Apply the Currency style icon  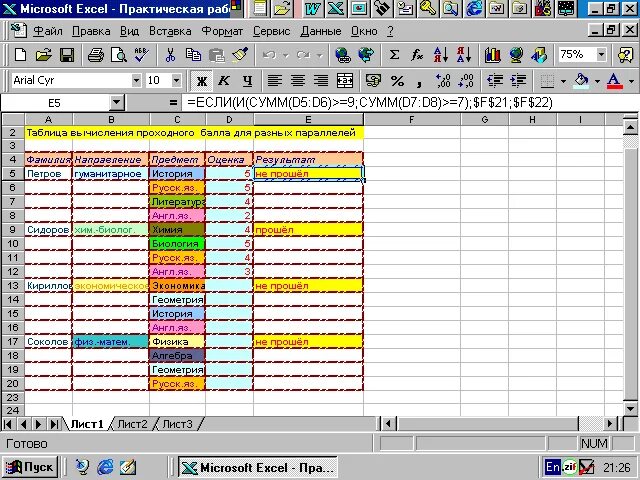tap(373, 80)
